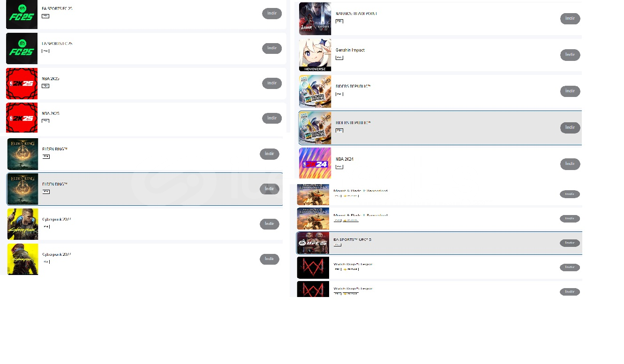Click İndir on highlighted RIDERS REPUBLIC row
This screenshot has height=364, width=624.
tap(570, 127)
